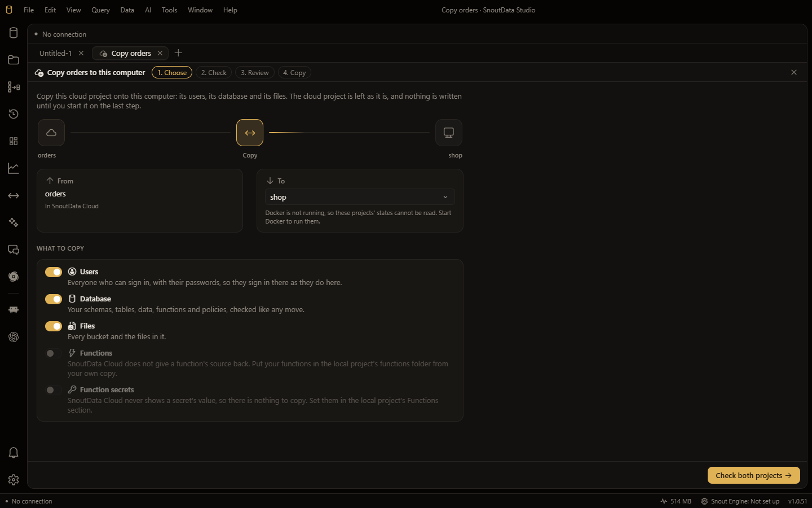The height and width of the screenshot is (508, 812).
Task: Turn off the Database toggle
Action: point(54,299)
